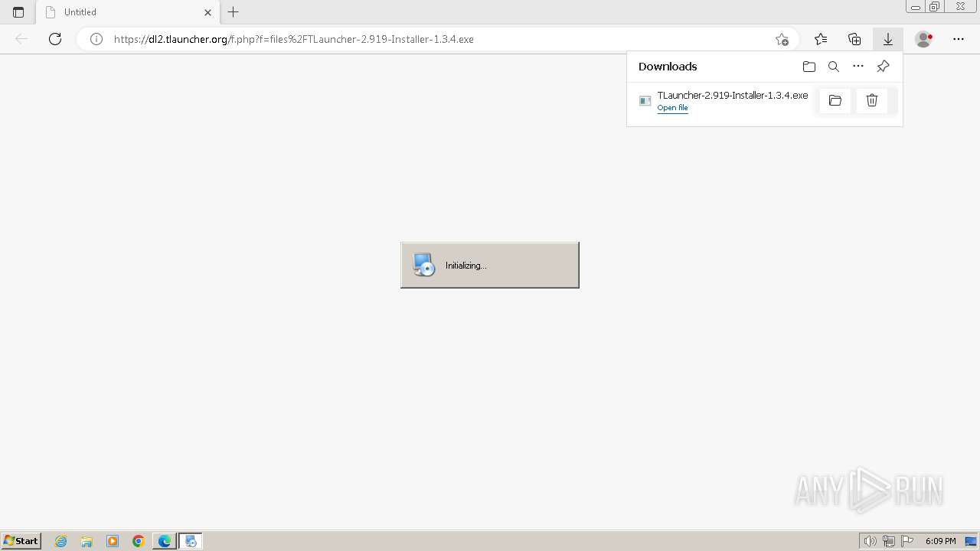
Task: Open volume control in system tray
Action: point(870,541)
